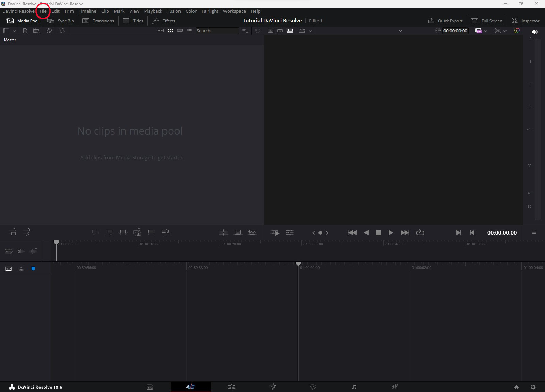The image size is (545, 392).
Task: Click the media pool Search field
Action: pyautogui.click(x=217, y=31)
